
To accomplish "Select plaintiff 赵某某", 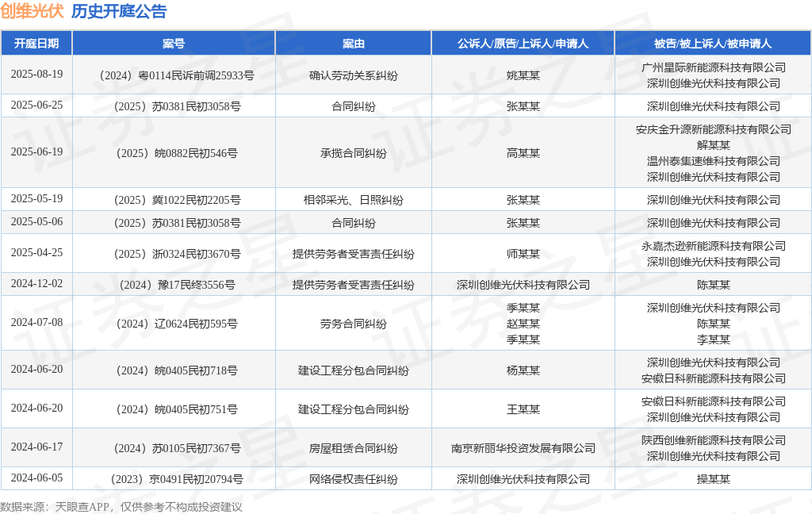I will [x=523, y=324].
